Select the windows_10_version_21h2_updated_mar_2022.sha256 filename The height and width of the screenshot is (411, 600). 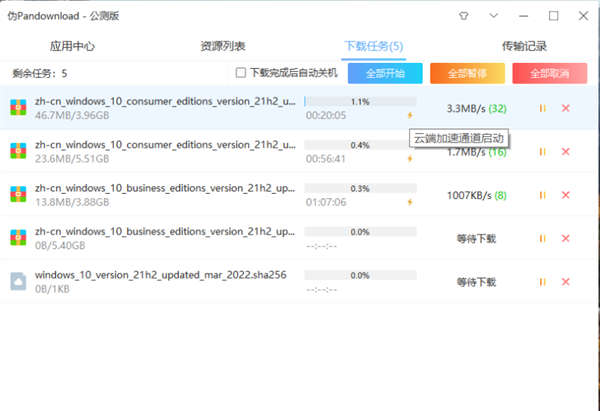161,275
